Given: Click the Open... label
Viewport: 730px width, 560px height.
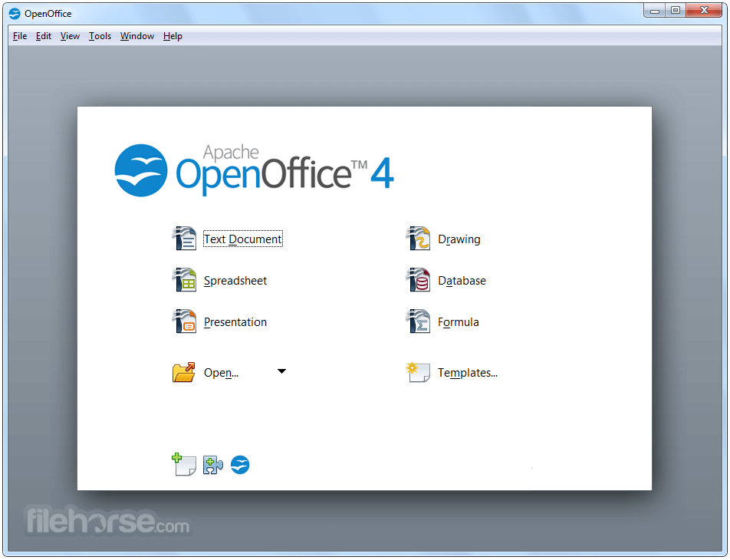Looking at the screenshot, I should (x=221, y=373).
